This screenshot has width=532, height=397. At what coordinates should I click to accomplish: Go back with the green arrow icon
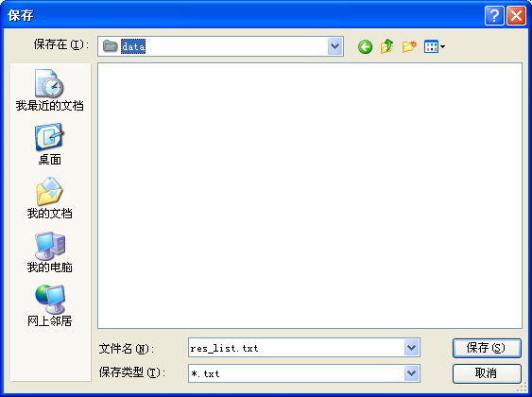click(x=365, y=46)
